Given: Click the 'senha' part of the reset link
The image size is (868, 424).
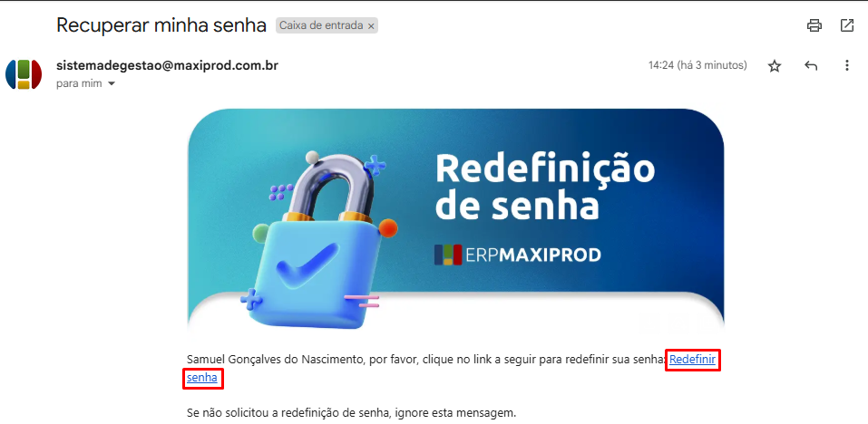Looking at the screenshot, I should (202, 378).
